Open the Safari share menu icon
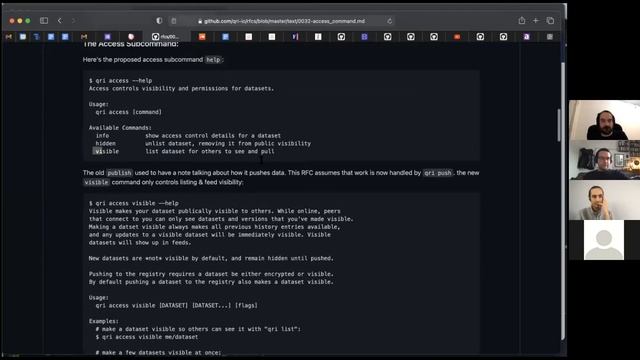Screen dimensions: 640x360 [x=522, y=20]
